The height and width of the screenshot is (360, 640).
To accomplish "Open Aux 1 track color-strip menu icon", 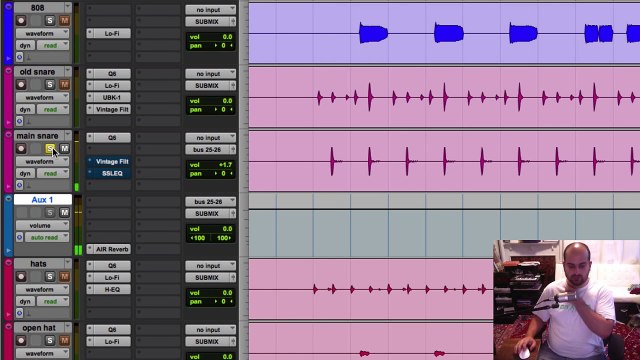I will click(8, 199).
